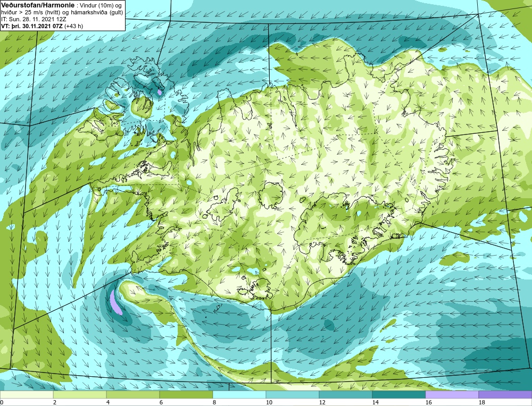Click the dark teal 14–16 m/s legend swatch
Image resolution: width=532 pixels, height=406 pixels.
pyautogui.click(x=399, y=394)
